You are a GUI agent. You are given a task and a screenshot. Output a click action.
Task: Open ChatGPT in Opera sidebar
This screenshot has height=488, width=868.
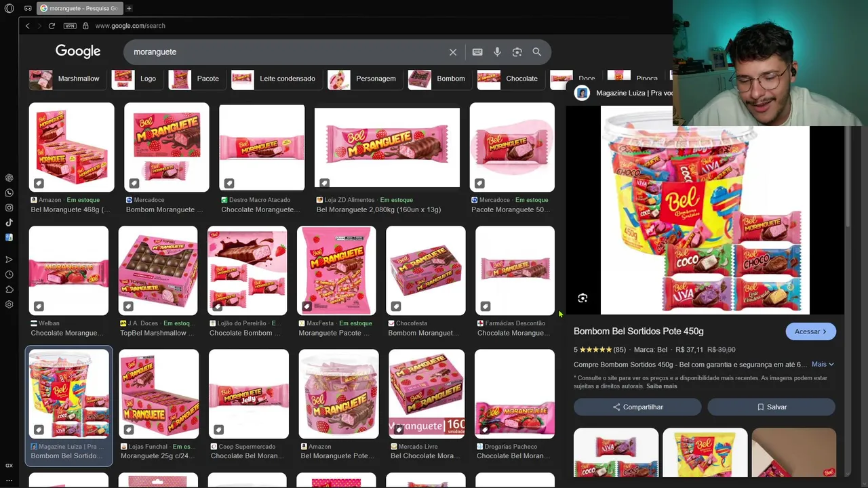click(9, 178)
